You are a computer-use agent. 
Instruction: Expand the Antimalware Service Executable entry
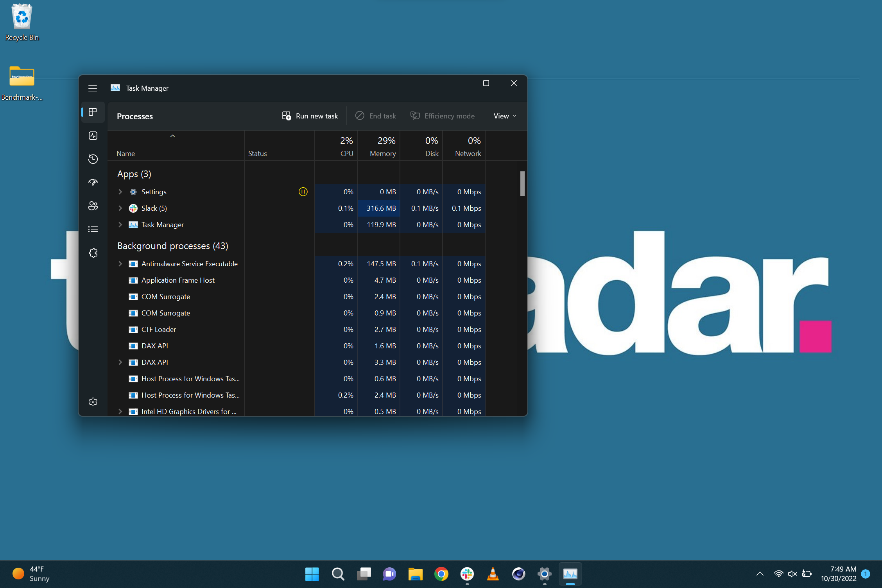tap(120, 264)
